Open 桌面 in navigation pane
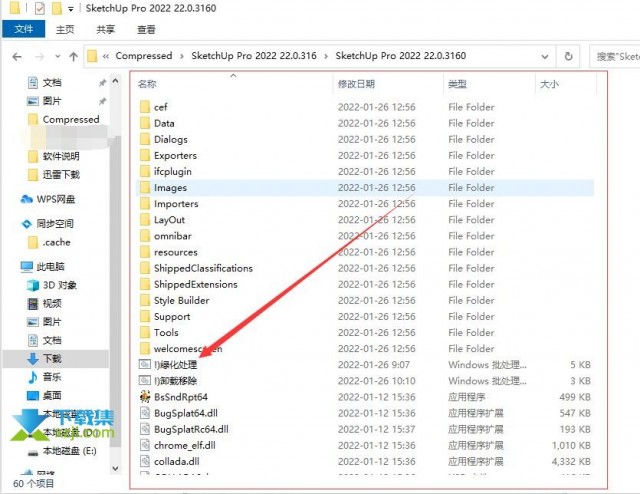Screen dimensions: 640x494 click(x=44, y=395)
